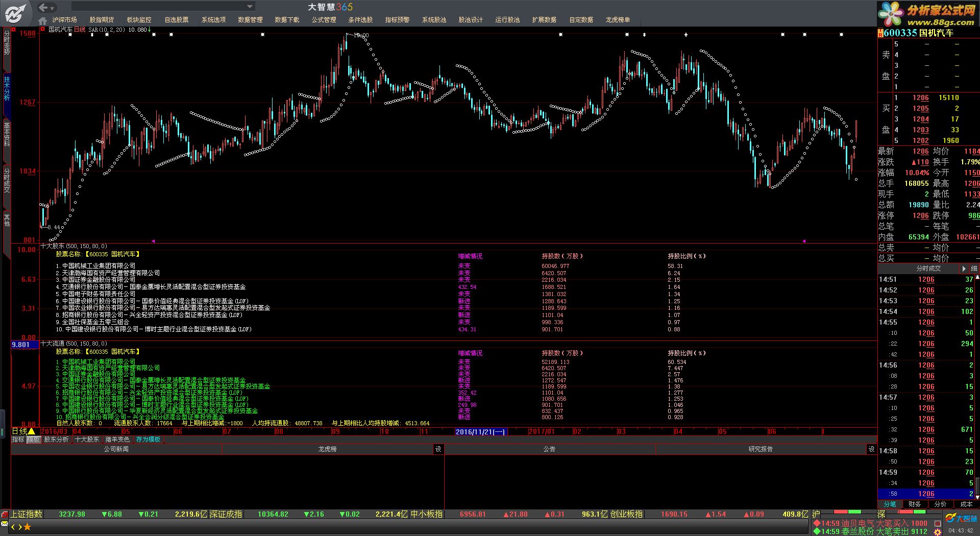Screen dimensions: 980x536
Task: Switch to the 财务 tab
Action: pyautogui.click(x=915, y=504)
